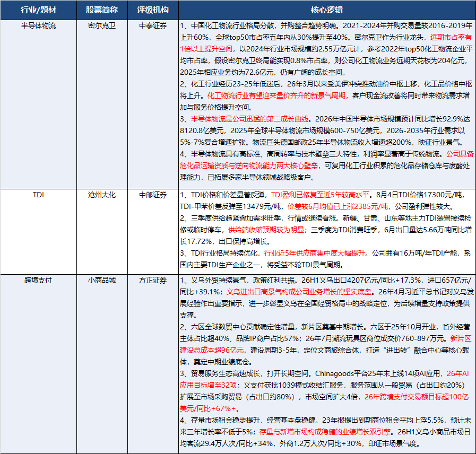Click text 贸易服务生态高速成长
The height and width of the screenshot is (454, 476).
[x=225, y=373]
